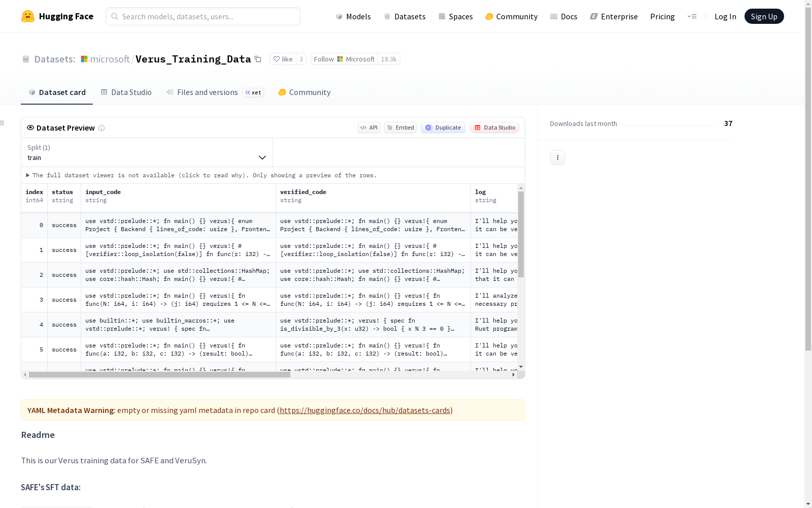Screen dimensions: 812x508
Task: Click the datasets stack icon before Datasets label
Action: pos(26,59)
